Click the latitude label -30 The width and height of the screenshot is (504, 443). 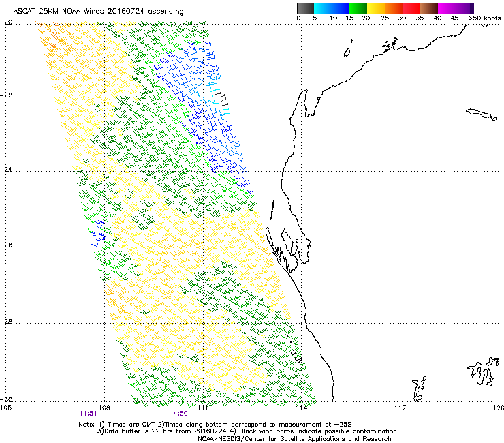pos(6,399)
